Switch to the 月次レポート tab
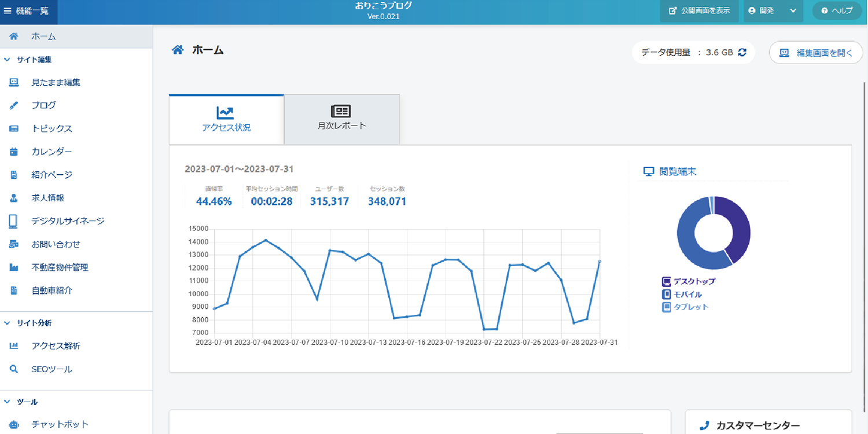 342,119
